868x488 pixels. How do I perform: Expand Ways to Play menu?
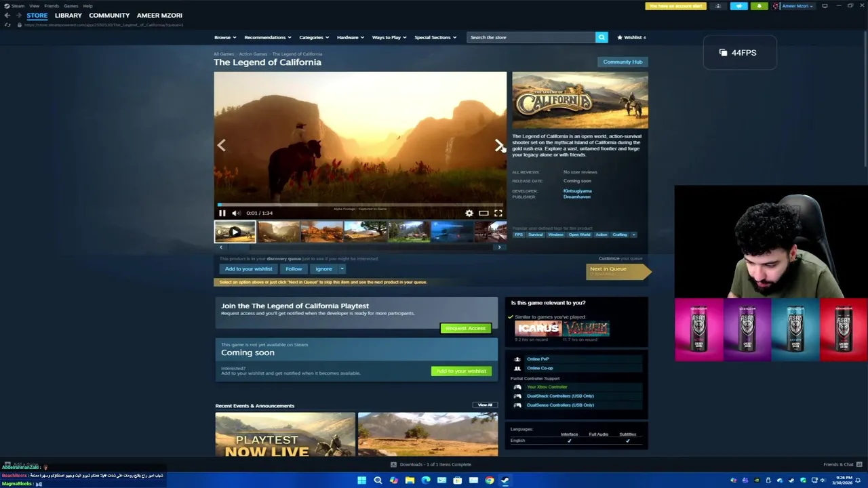click(x=389, y=37)
